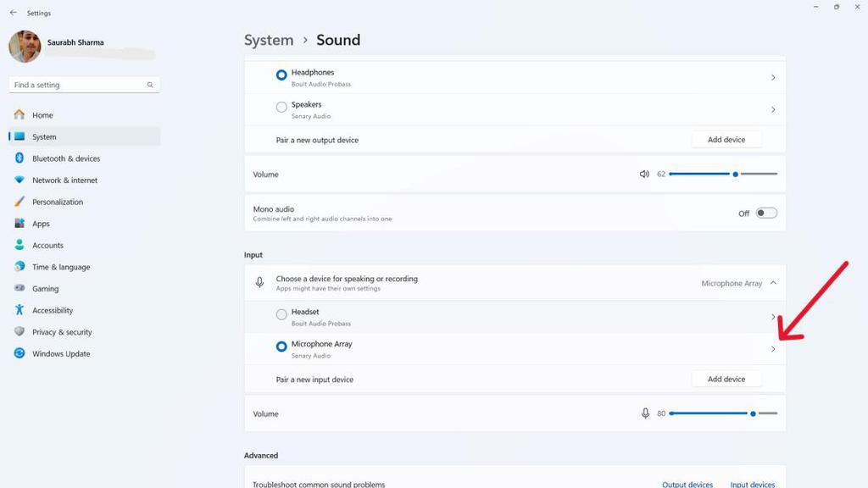Collapse the Microphone Array device list
Image resolution: width=868 pixels, height=488 pixels.
point(772,283)
